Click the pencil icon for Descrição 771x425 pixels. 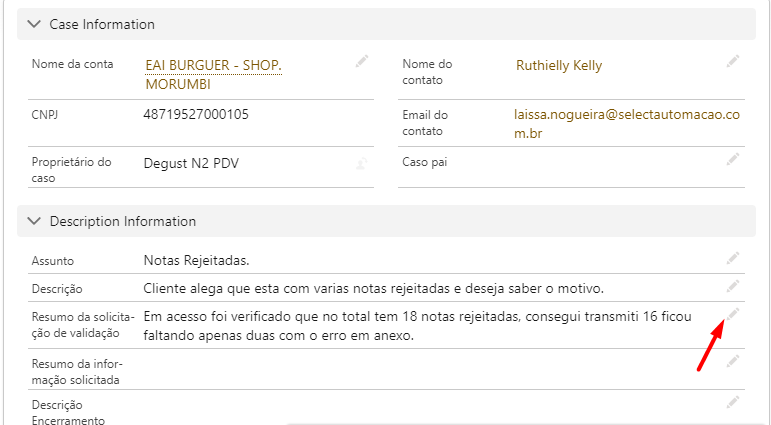tap(733, 287)
